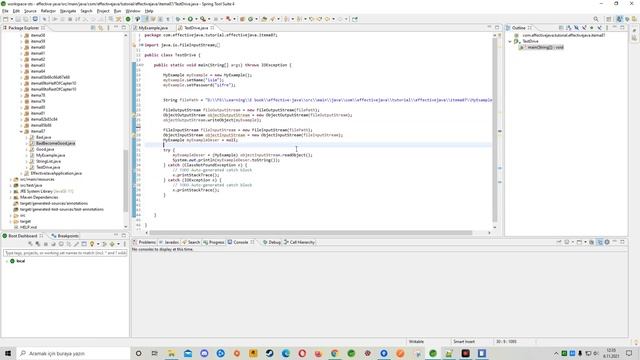Viewport: 640px width, 360px height.
Task: Click the Java perspective icon top right
Action: pyautogui.click(x=620, y=19)
